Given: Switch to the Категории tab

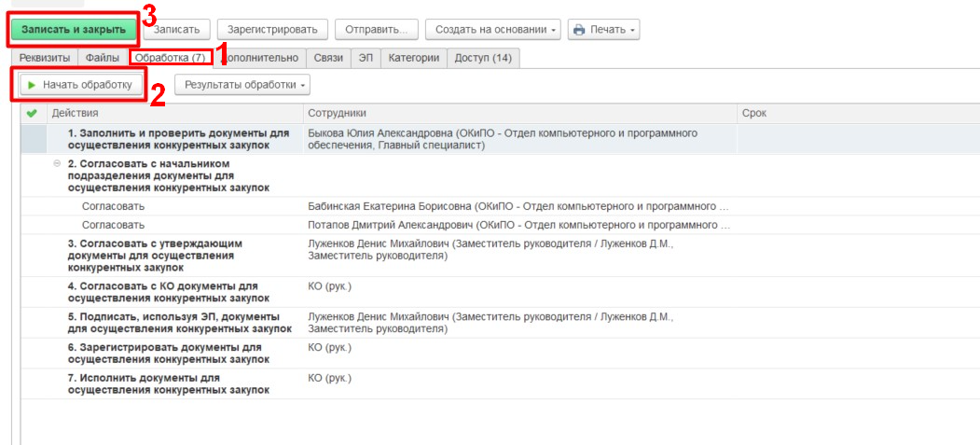Looking at the screenshot, I should coord(414,58).
